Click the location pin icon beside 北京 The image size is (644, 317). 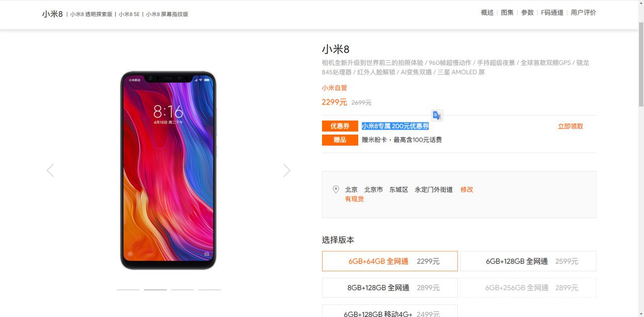[x=336, y=189]
